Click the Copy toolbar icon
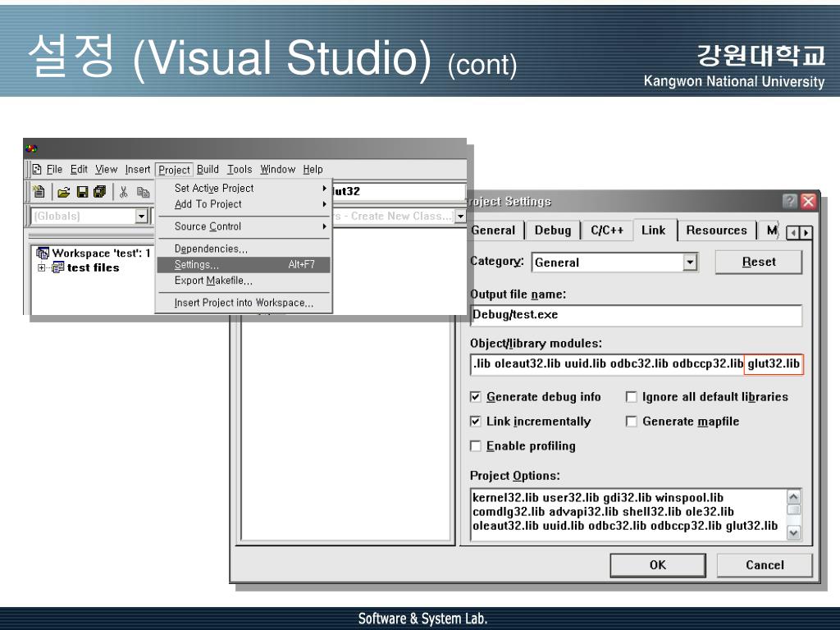 point(143,192)
